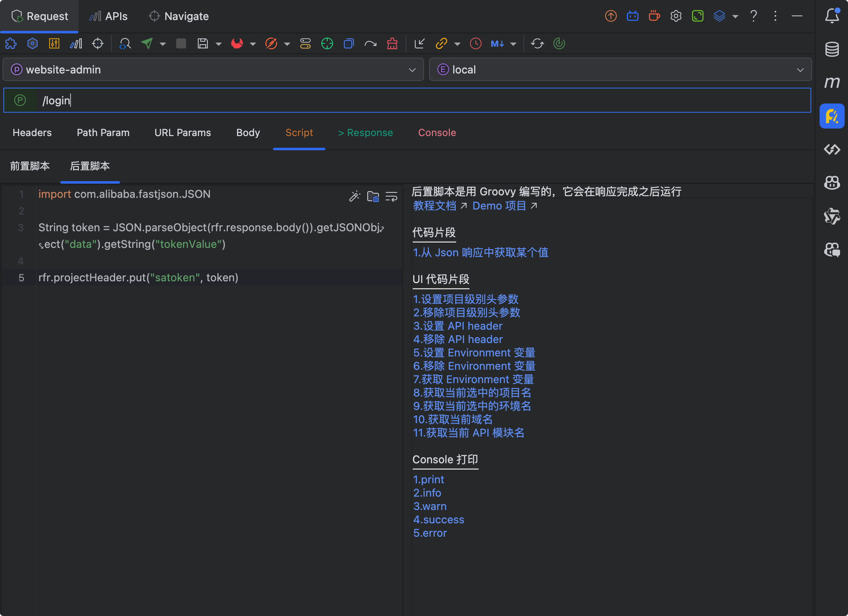Open the 教程文档 link
The image size is (848, 616).
(435, 206)
